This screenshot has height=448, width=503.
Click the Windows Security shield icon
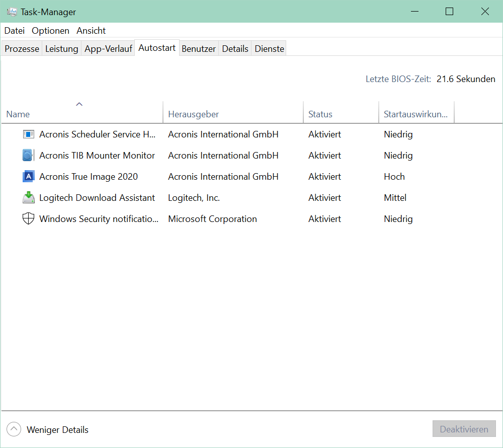[x=29, y=219]
